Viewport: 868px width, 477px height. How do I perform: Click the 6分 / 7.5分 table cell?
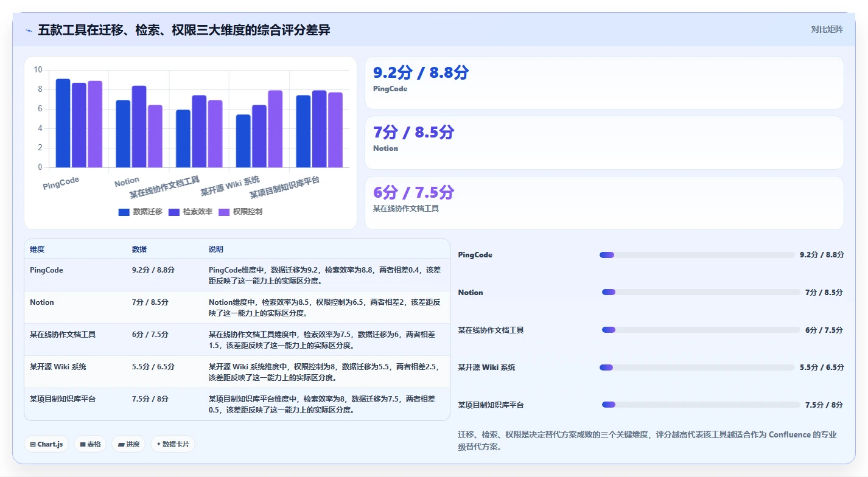150,335
